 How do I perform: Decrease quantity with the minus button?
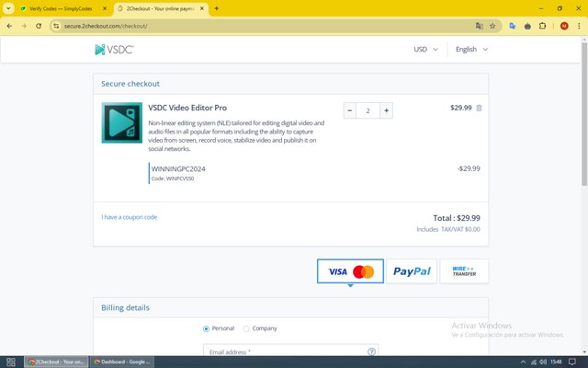pos(349,110)
